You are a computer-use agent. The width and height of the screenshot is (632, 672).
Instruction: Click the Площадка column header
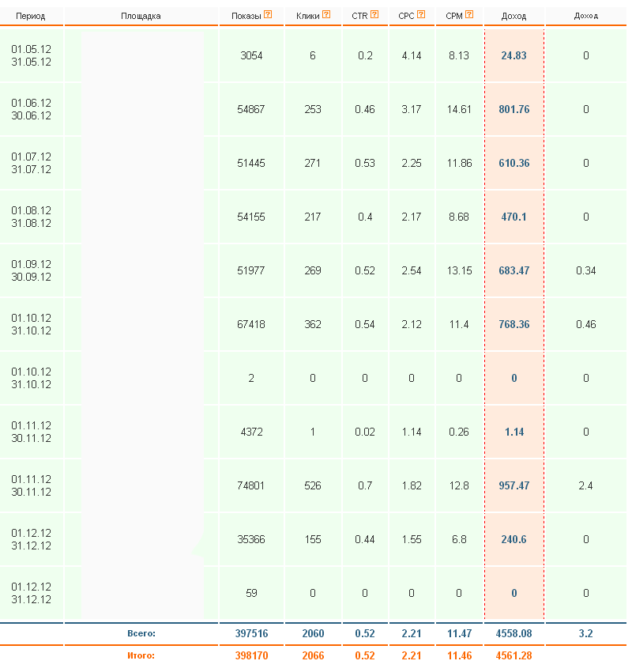click(x=141, y=17)
